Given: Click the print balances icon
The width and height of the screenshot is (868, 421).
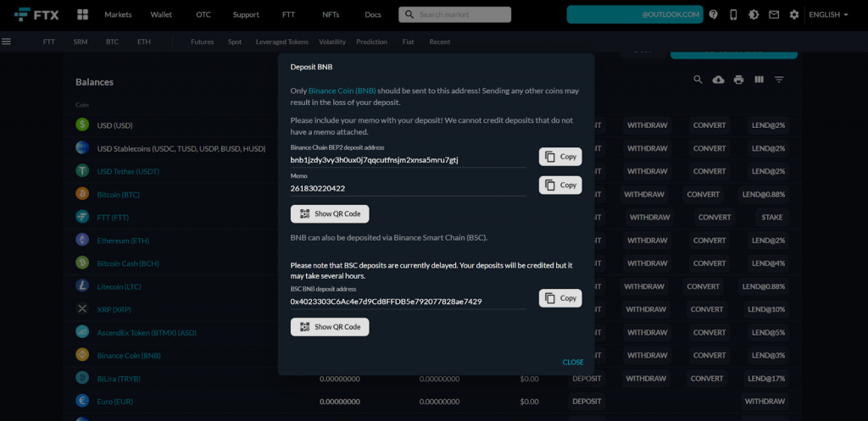Looking at the screenshot, I should pyautogui.click(x=738, y=80).
